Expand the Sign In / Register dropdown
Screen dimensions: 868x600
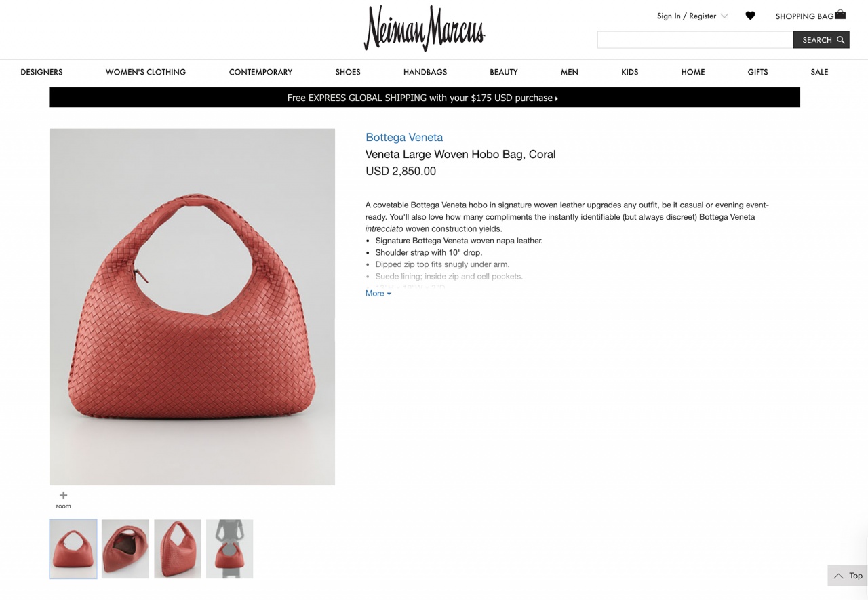click(x=692, y=16)
